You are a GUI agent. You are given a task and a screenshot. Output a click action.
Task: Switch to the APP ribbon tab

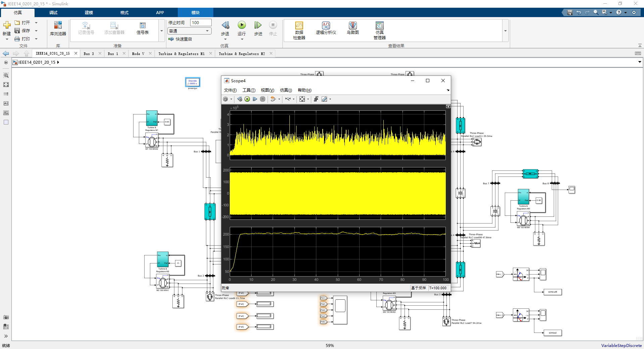[x=160, y=12]
